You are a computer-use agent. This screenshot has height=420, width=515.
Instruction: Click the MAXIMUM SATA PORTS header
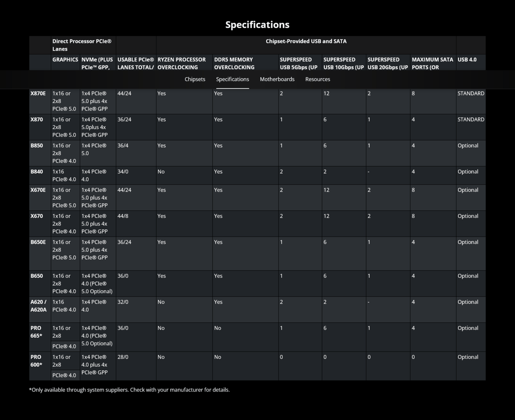432,63
